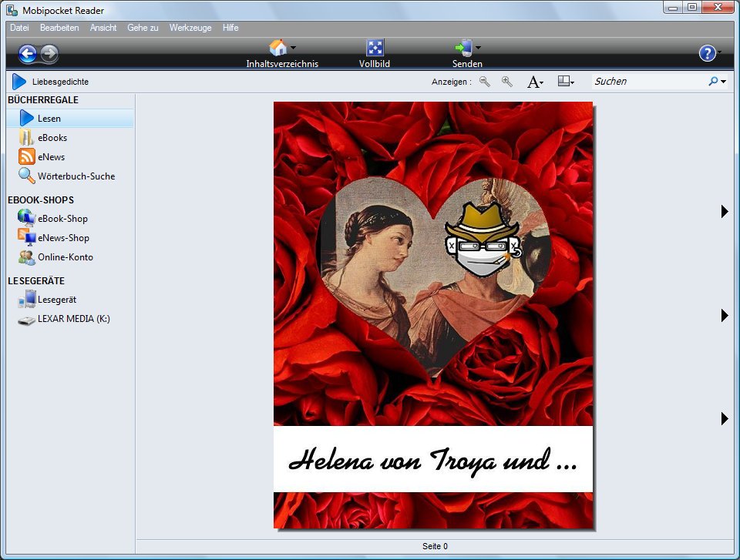Click the Seite 0 page indicator
This screenshot has height=560, width=740.
pyautogui.click(x=435, y=546)
